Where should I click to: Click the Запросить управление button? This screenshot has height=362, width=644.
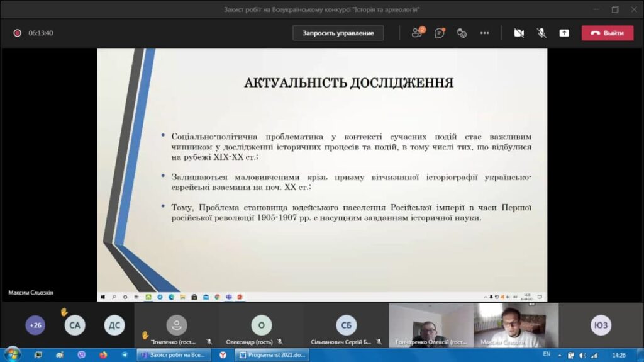pos(338,33)
